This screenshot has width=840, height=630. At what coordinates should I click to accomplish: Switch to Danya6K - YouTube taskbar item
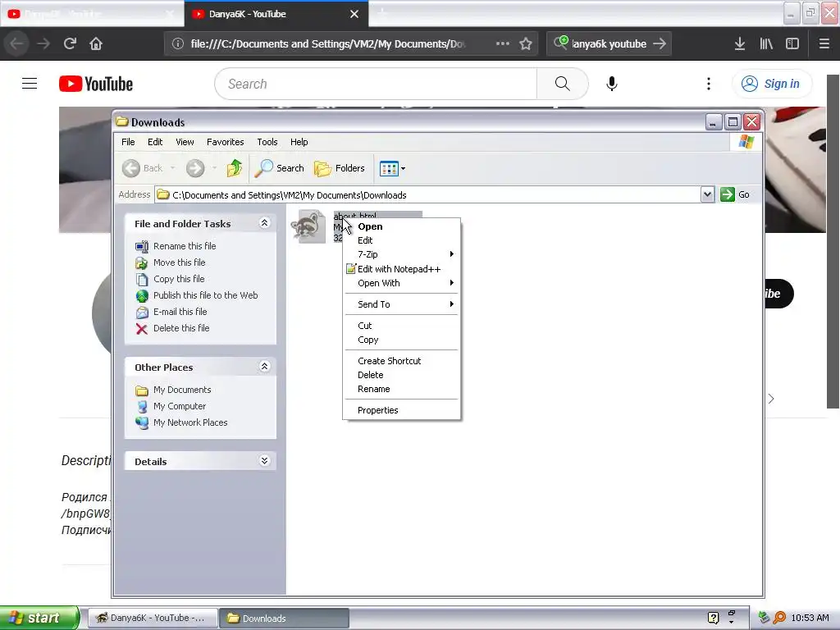[x=152, y=618]
